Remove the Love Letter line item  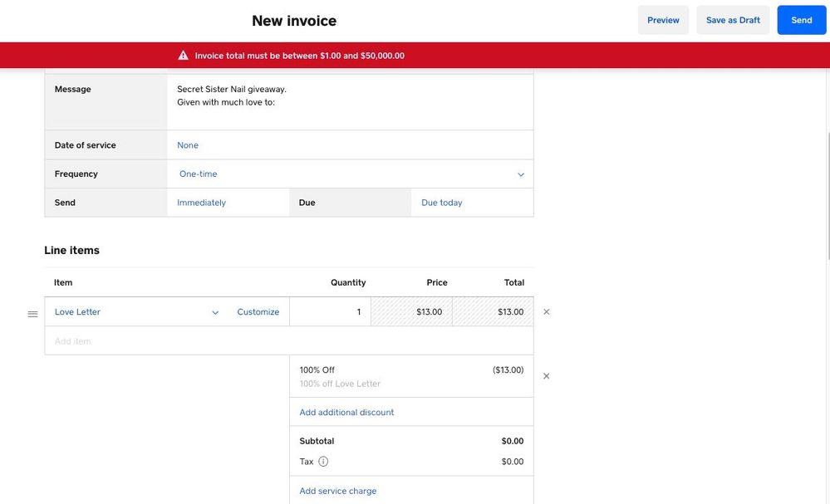tap(547, 312)
